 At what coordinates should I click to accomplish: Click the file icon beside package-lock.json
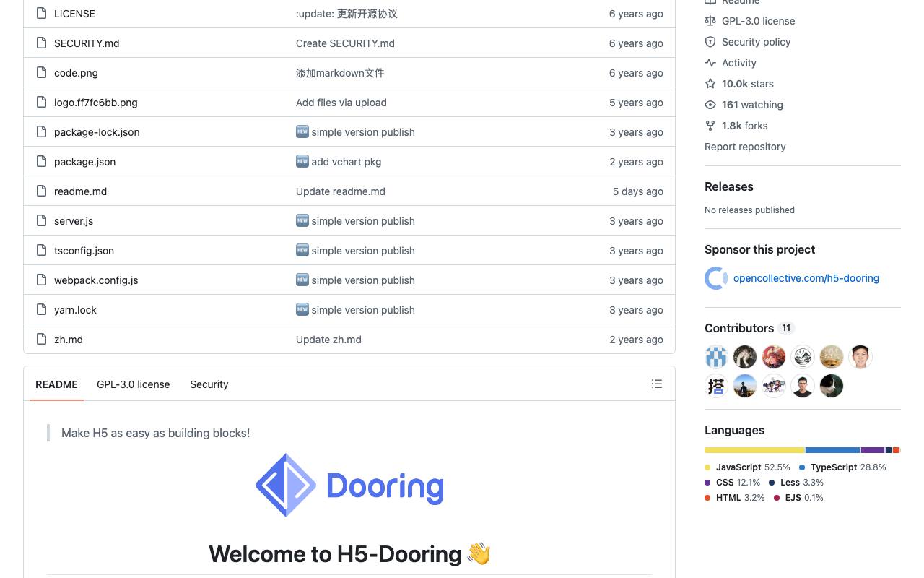point(41,132)
